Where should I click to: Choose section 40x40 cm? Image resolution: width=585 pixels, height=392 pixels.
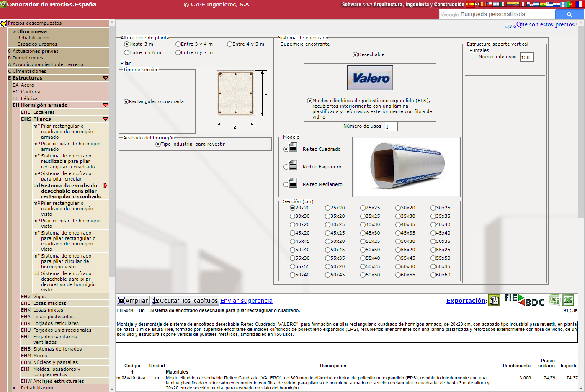point(433,224)
